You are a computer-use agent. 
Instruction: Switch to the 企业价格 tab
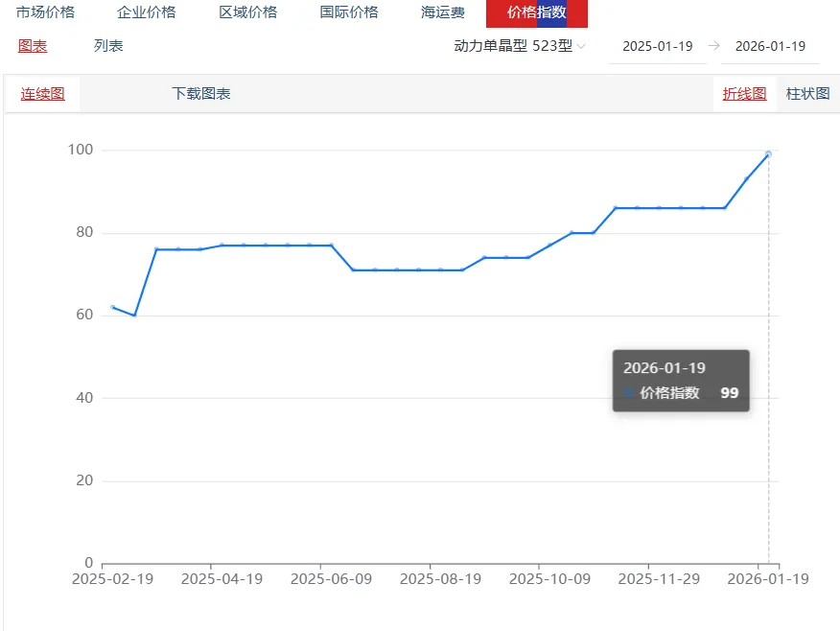pos(147,12)
